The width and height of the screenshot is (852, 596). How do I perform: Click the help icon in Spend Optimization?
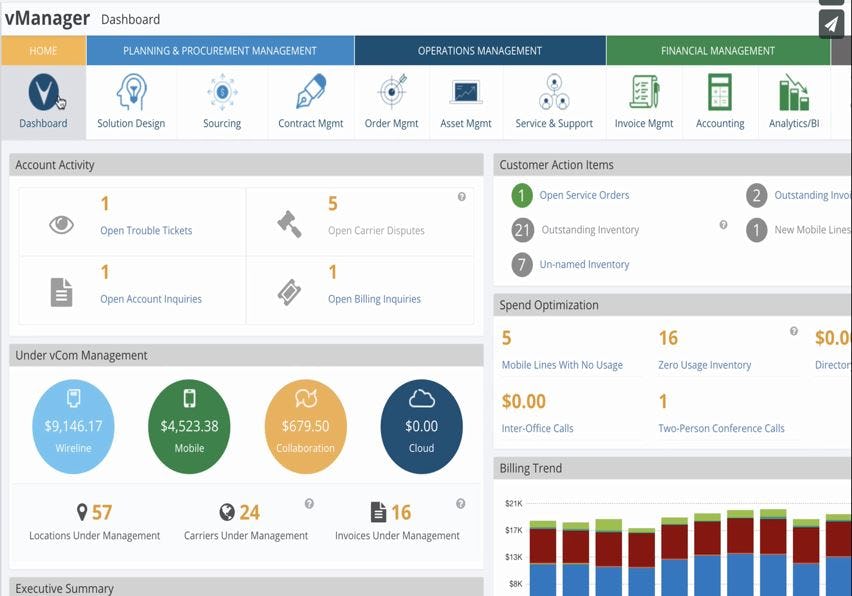point(793,330)
